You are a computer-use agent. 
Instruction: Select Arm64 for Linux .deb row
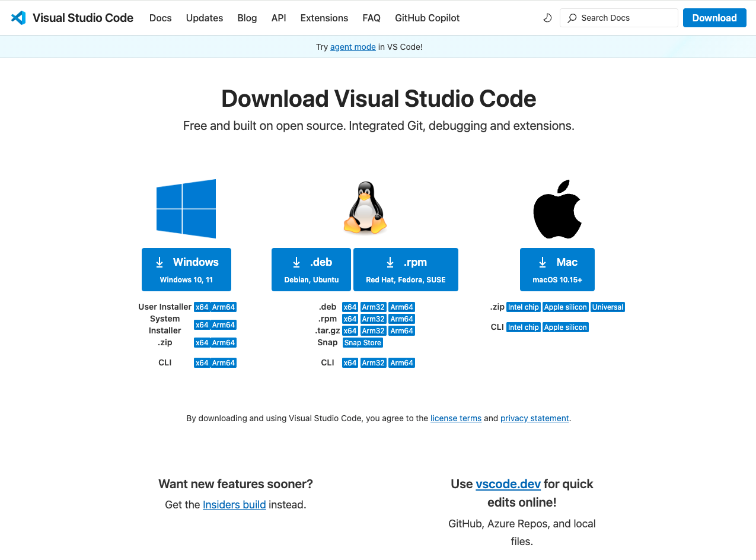[401, 307]
